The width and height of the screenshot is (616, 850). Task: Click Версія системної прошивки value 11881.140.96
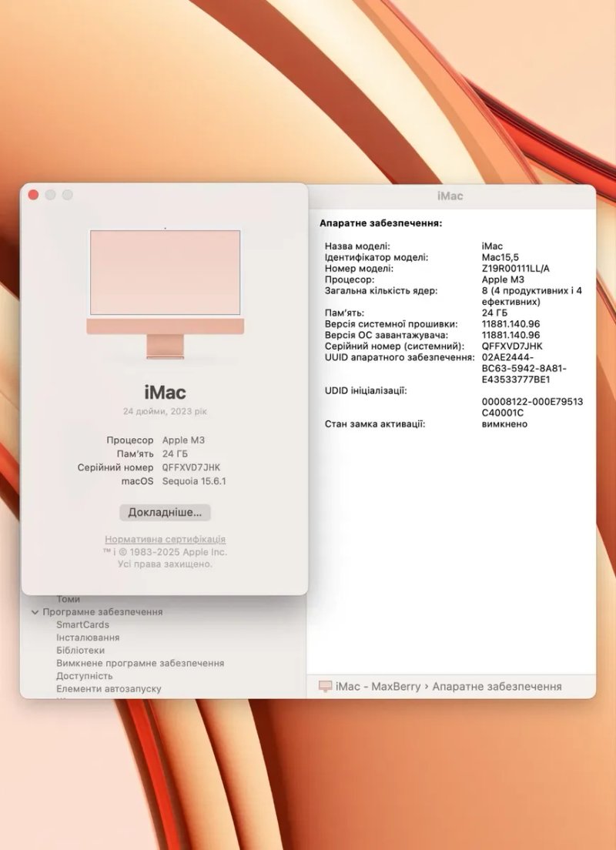point(511,323)
